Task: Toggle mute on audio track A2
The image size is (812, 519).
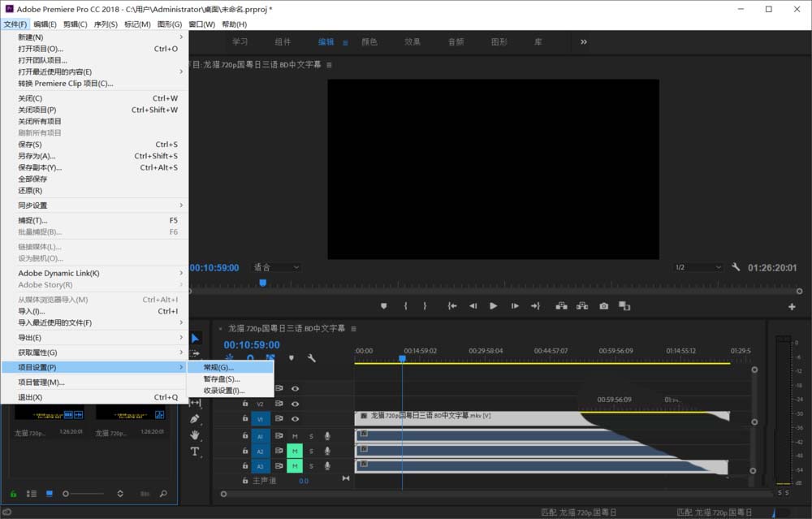Action: tap(295, 451)
